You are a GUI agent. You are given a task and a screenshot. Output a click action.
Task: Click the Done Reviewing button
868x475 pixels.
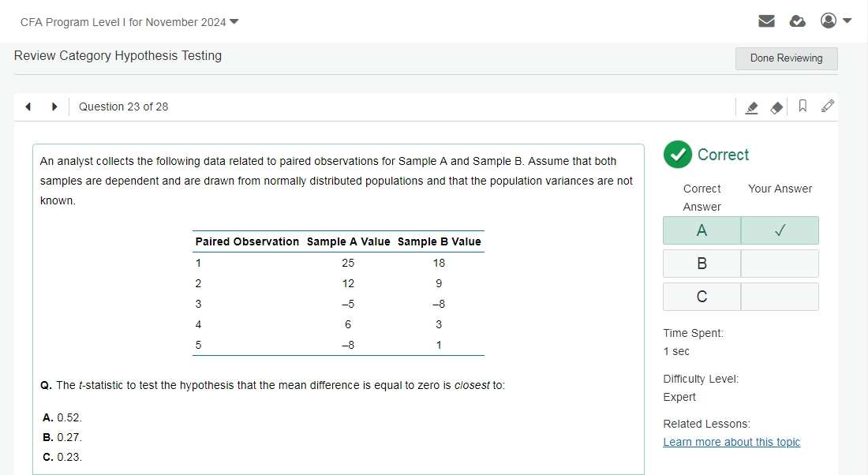coord(786,58)
